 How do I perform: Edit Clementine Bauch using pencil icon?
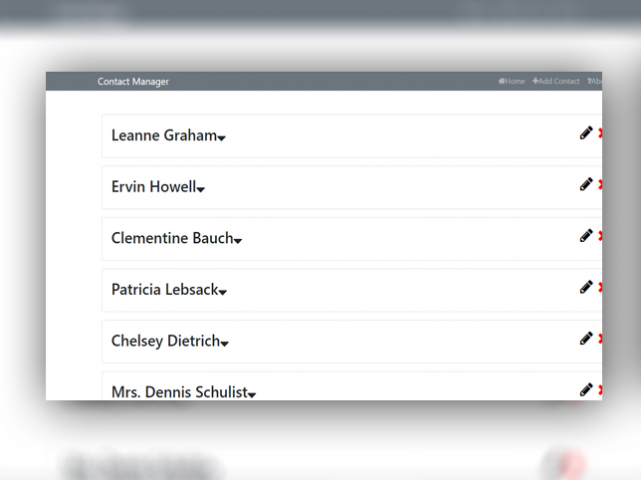586,236
